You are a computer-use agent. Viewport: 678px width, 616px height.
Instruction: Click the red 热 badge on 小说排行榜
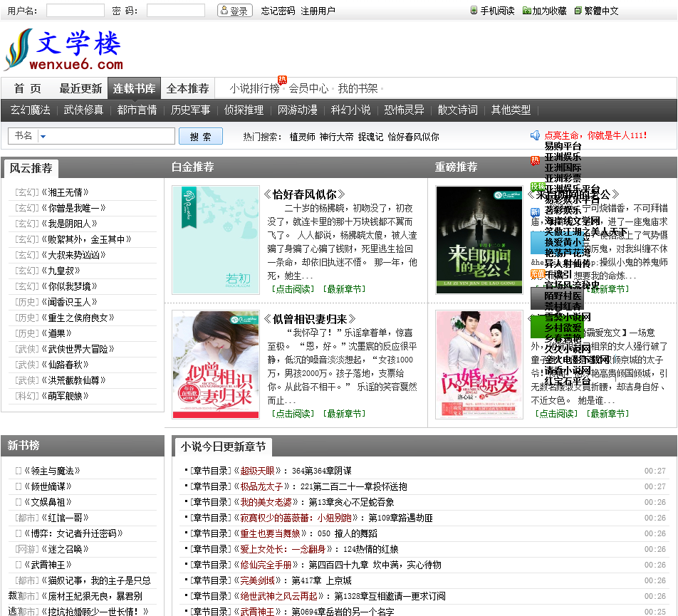tap(282, 80)
